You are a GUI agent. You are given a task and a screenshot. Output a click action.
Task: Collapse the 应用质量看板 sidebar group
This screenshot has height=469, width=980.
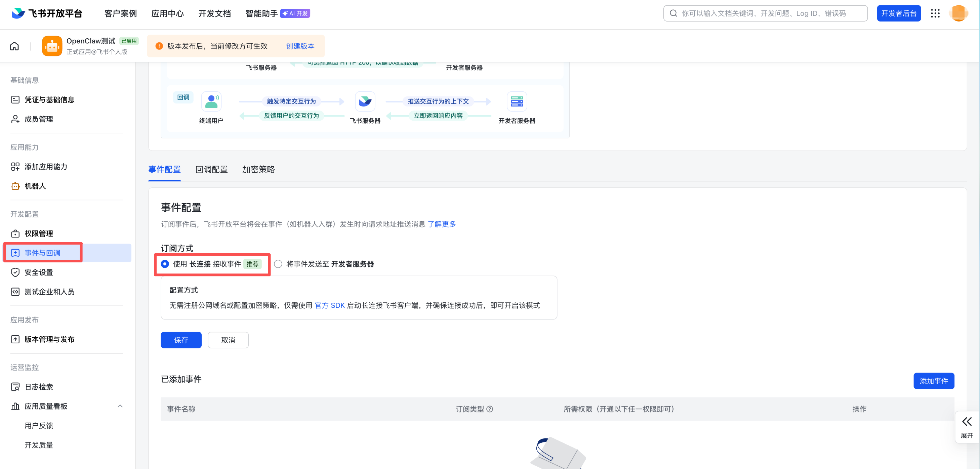tap(120, 406)
